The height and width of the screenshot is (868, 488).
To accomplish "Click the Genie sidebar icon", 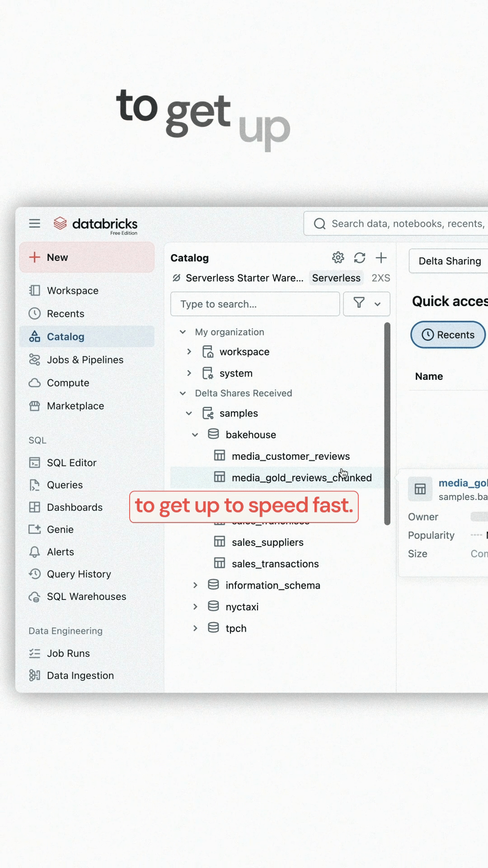I will [35, 529].
